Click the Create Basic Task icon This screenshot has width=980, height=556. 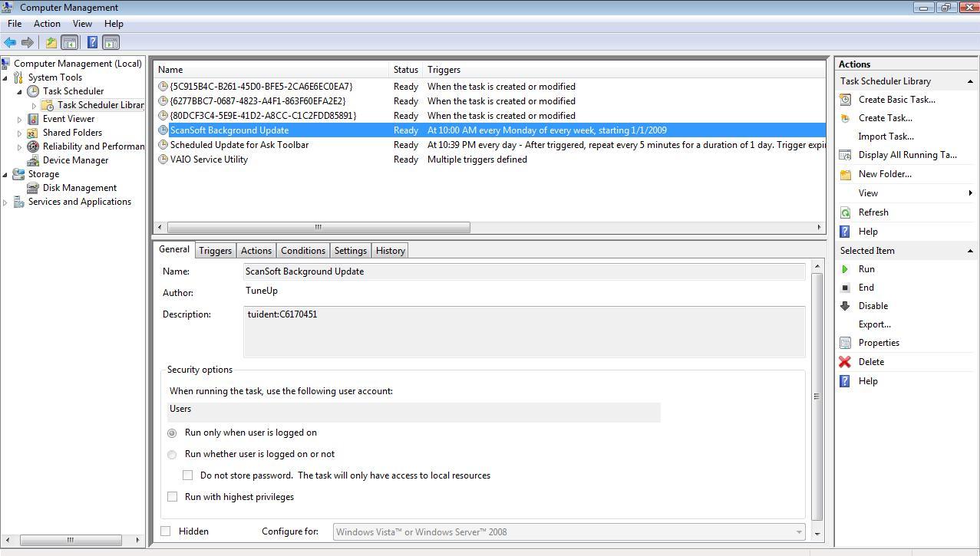coord(845,100)
